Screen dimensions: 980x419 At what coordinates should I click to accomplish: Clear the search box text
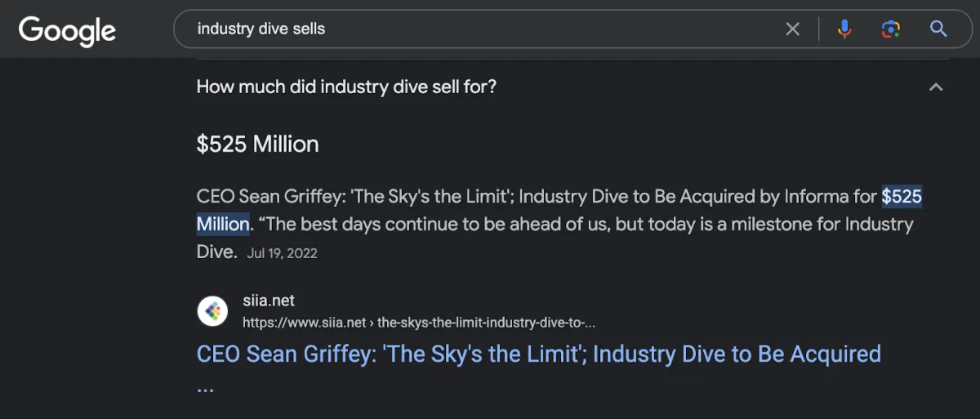point(792,29)
